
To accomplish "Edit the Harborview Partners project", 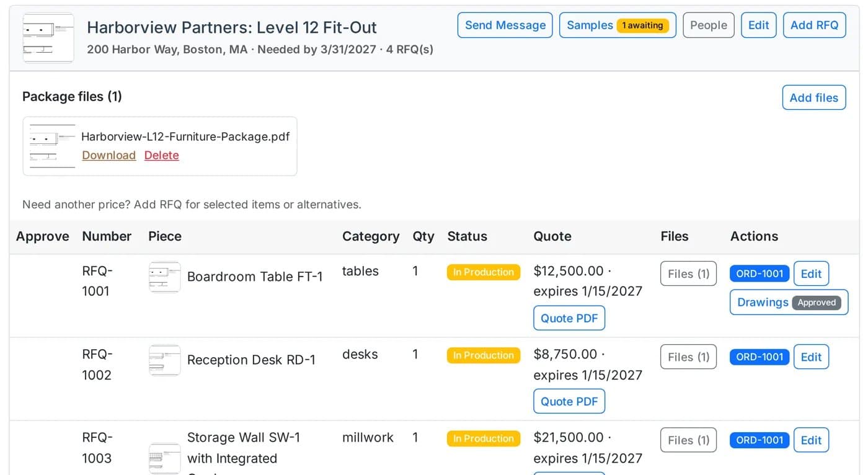I will pyautogui.click(x=758, y=25).
